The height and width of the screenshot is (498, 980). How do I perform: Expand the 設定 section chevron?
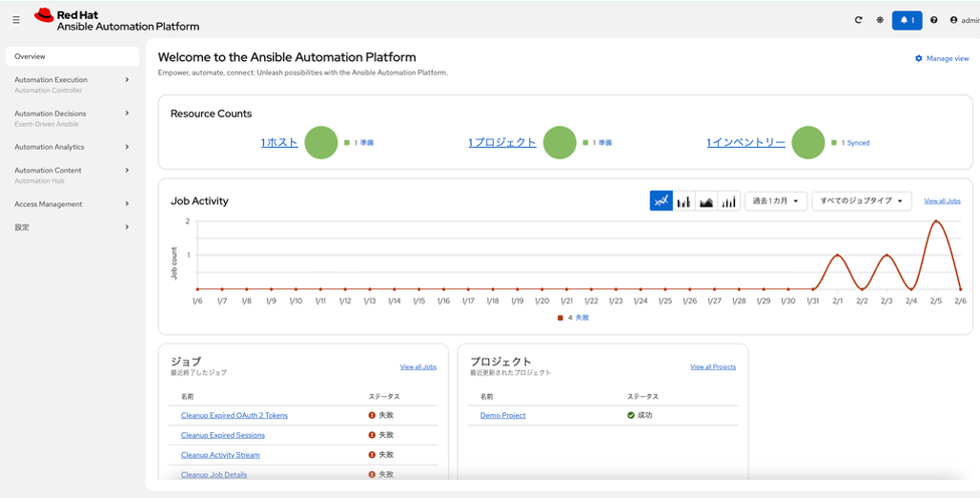127,226
